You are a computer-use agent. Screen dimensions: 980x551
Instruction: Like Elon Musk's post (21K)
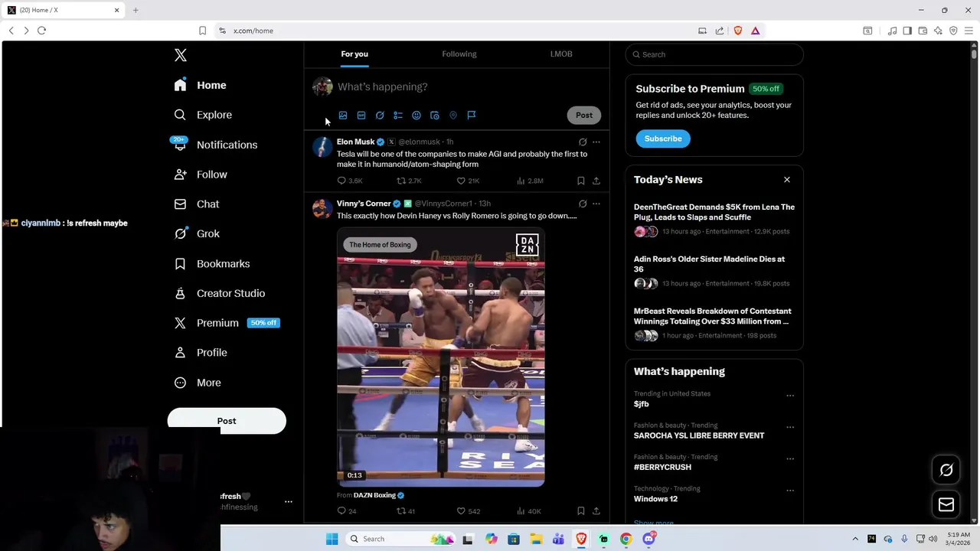pos(468,181)
